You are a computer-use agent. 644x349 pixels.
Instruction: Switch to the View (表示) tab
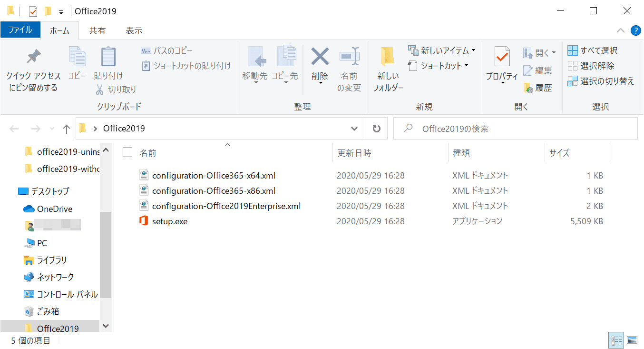[134, 30]
